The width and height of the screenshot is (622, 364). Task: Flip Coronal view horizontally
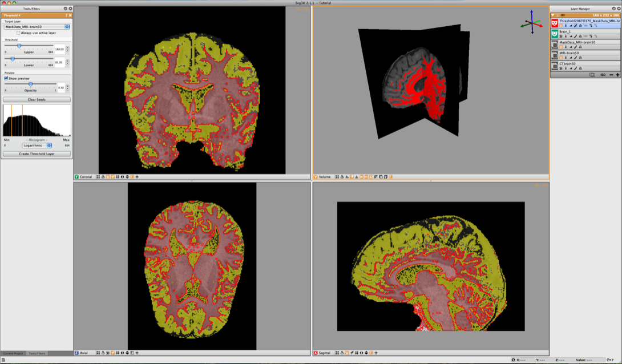point(122,177)
